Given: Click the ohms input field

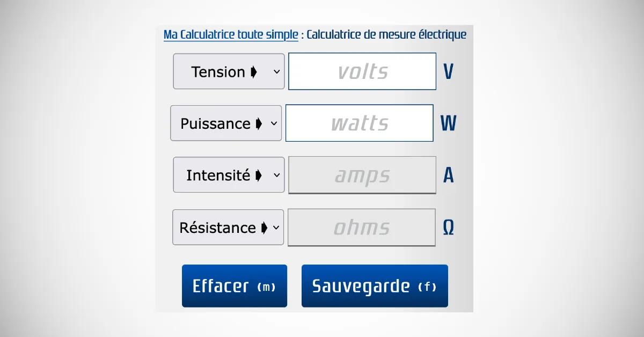Looking at the screenshot, I should coord(362,228).
